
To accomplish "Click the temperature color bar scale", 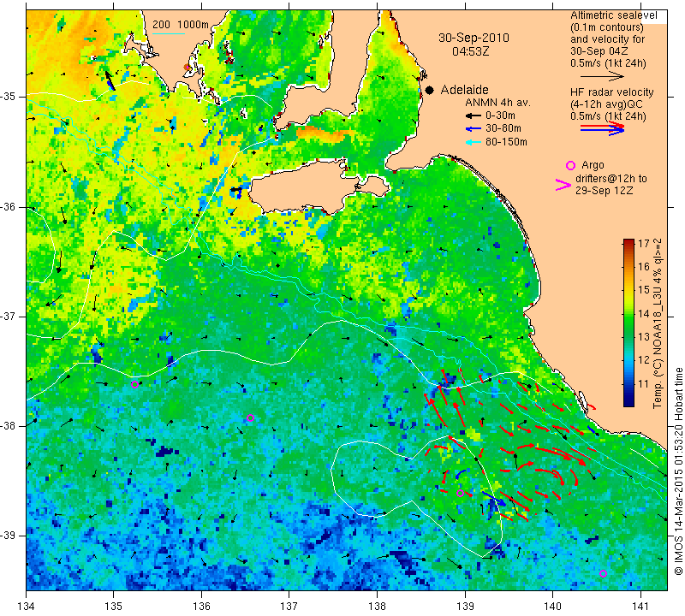I will 628,323.
